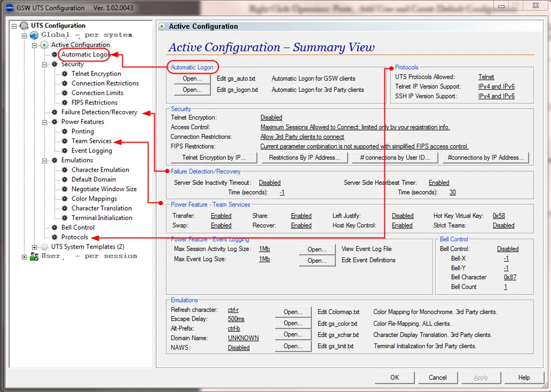
Task: Click the gear icon next to Event Logging
Action: 65,151
